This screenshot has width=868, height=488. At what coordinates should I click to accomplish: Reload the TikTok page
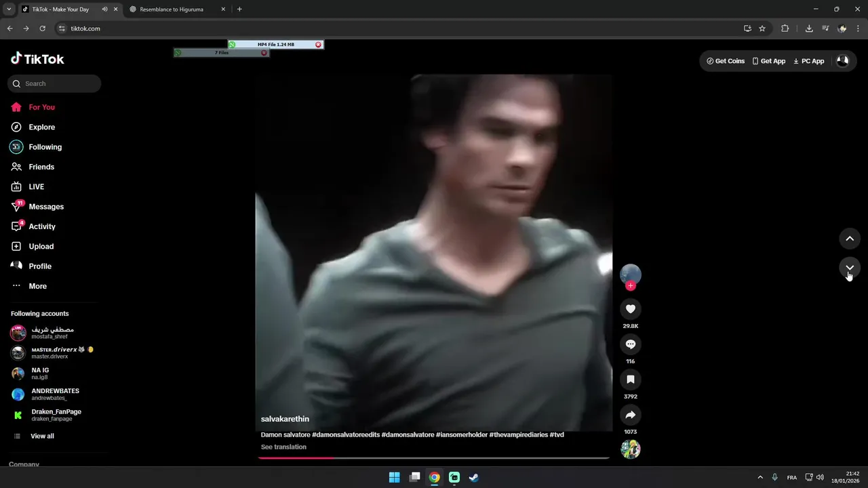pos(42,28)
